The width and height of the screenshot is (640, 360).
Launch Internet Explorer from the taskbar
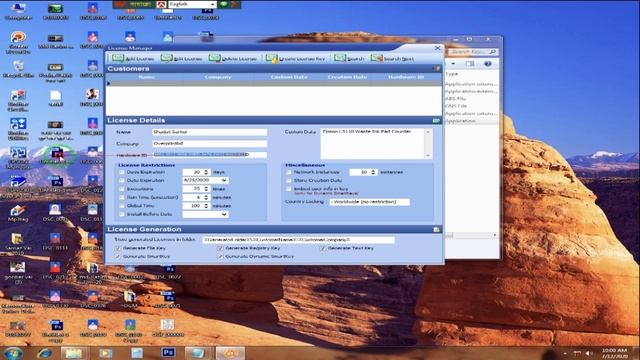pos(44,353)
